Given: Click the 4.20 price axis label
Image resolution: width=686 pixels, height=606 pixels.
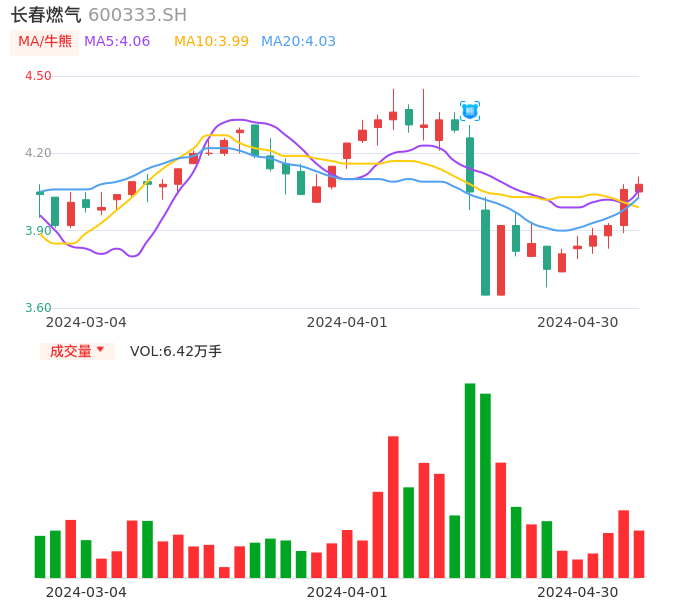Looking at the screenshot, I should (x=38, y=153).
